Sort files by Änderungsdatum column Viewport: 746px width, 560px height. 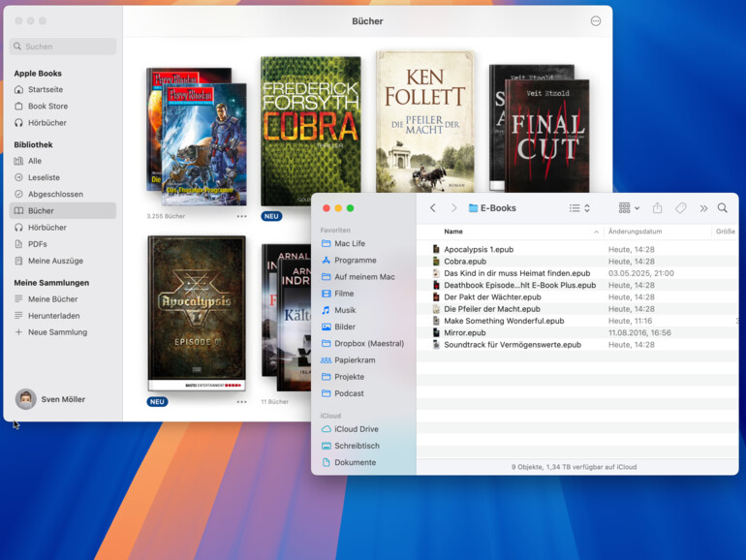click(x=635, y=232)
